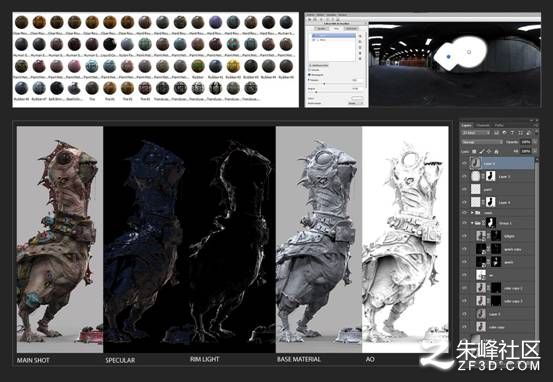
Task: Select the Rim Light render pass image
Action: [232, 239]
